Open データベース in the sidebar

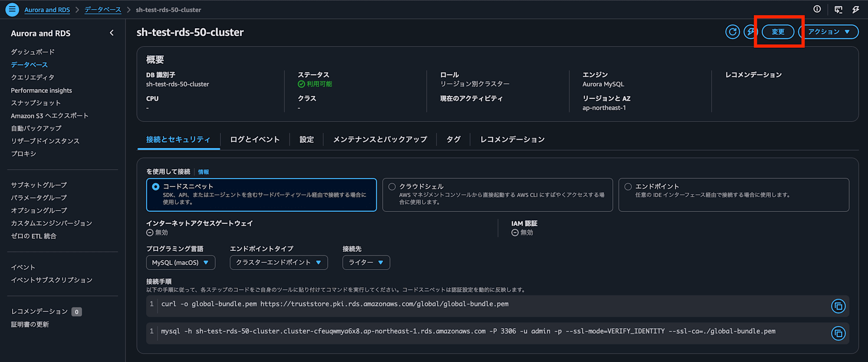click(30, 65)
